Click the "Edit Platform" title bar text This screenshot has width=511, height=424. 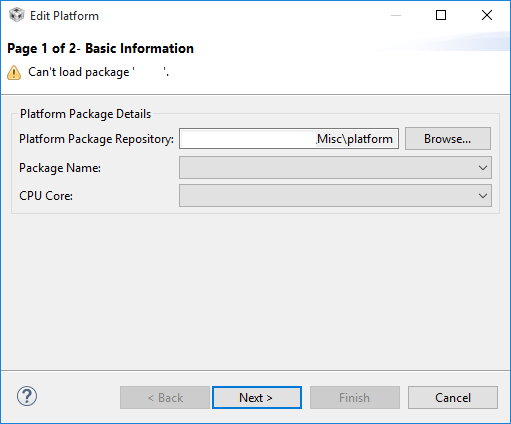(x=64, y=16)
